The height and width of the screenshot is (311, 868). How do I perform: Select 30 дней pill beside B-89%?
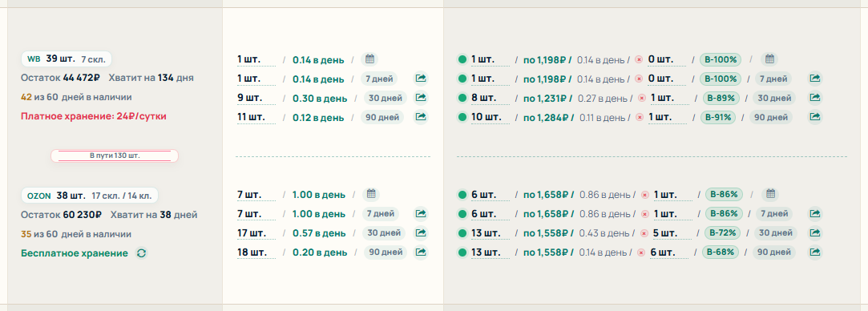click(x=774, y=98)
